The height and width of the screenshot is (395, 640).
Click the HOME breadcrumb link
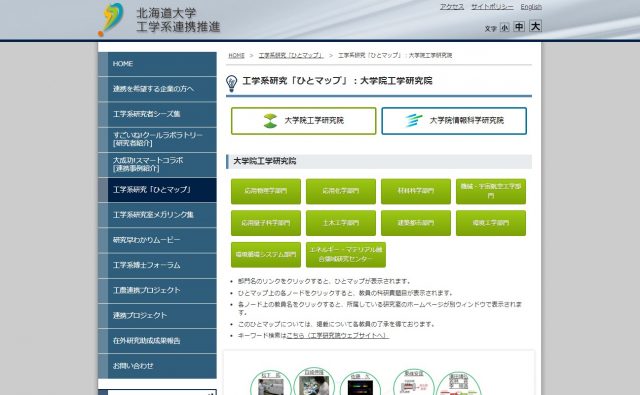(236, 55)
